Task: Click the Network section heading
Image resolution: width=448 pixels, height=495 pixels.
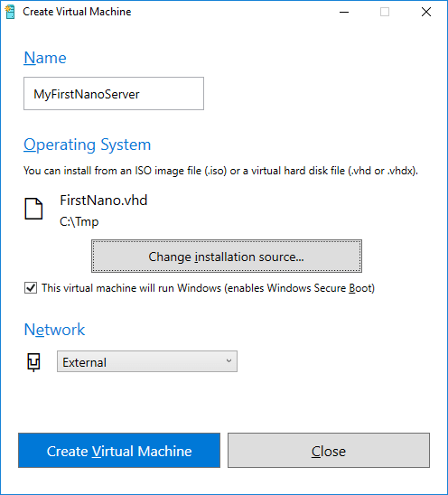Action: coord(54,330)
